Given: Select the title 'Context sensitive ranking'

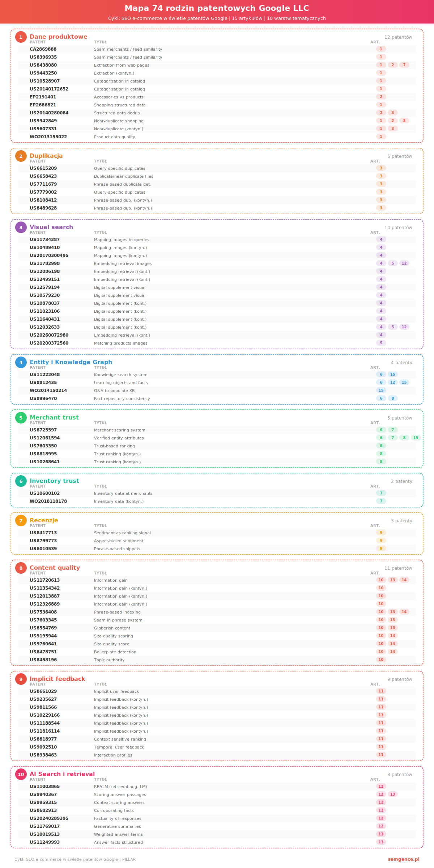Looking at the screenshot, I should (120, 739).
